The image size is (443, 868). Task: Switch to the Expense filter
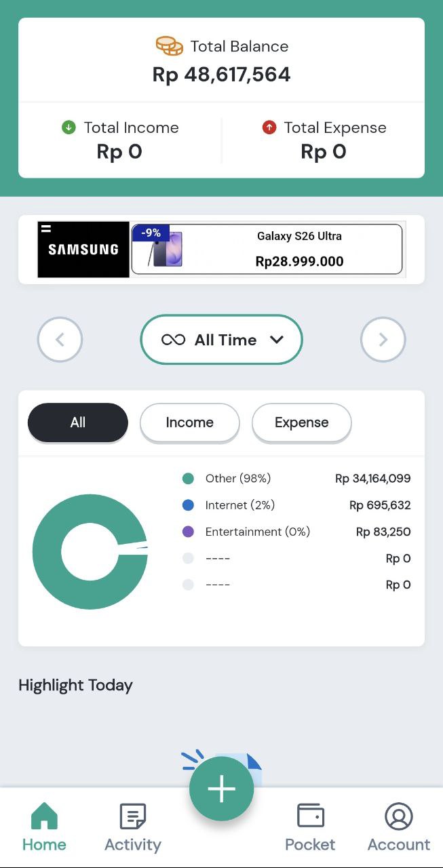coord(301,422)
